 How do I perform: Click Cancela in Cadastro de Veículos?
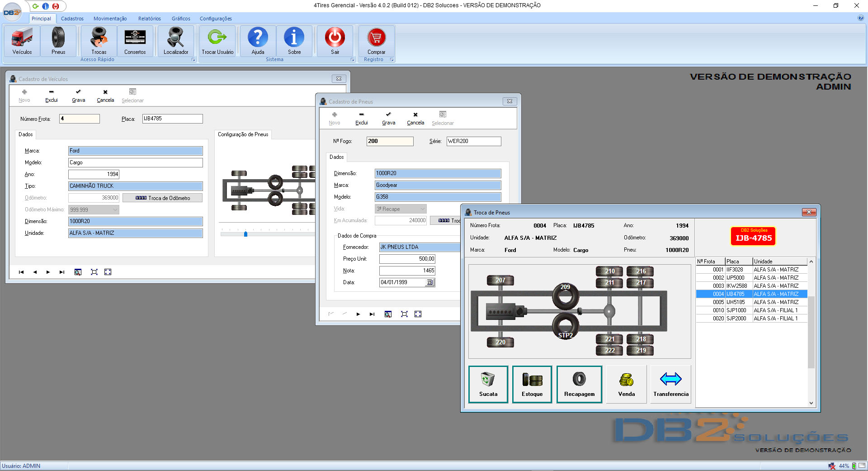tap(105, 96)
